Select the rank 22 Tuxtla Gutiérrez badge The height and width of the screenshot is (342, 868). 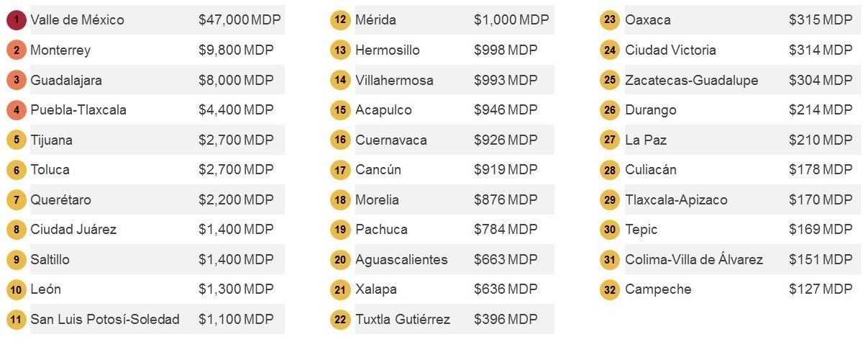click(x=341, y=320)
